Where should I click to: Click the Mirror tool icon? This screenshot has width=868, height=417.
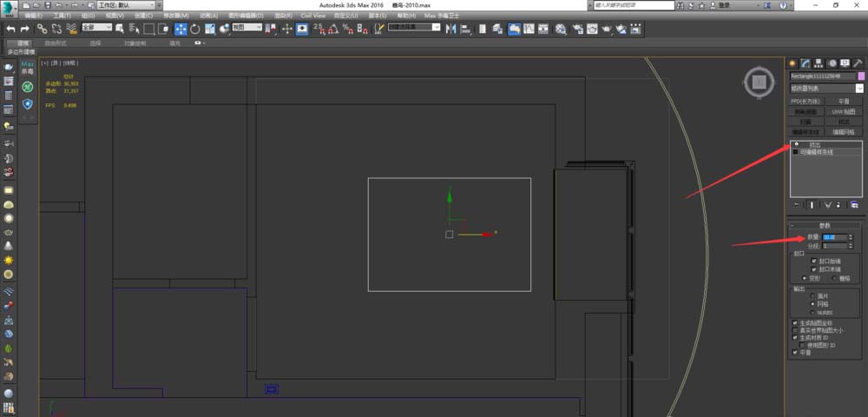(x=451, y=29)
